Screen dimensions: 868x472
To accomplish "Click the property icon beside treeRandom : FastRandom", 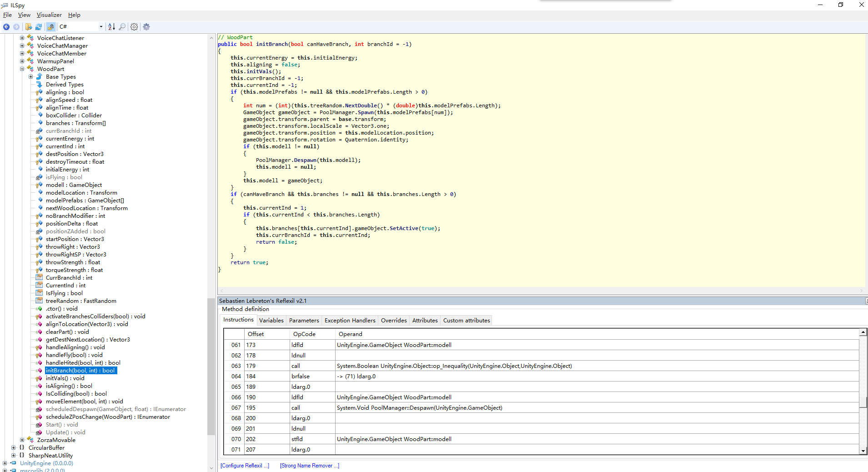I will pos(40,301).
